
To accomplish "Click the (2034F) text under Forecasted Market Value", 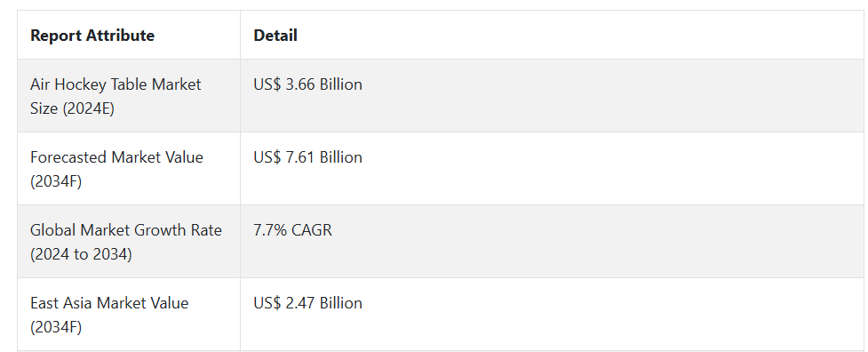I will coord(56,181).
